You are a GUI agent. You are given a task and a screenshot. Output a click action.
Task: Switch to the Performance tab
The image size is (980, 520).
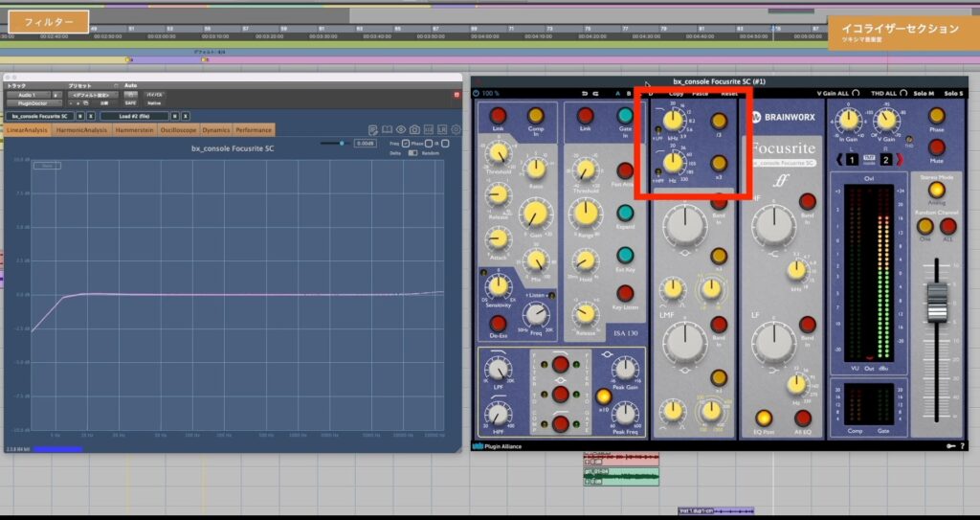[254, 130]
